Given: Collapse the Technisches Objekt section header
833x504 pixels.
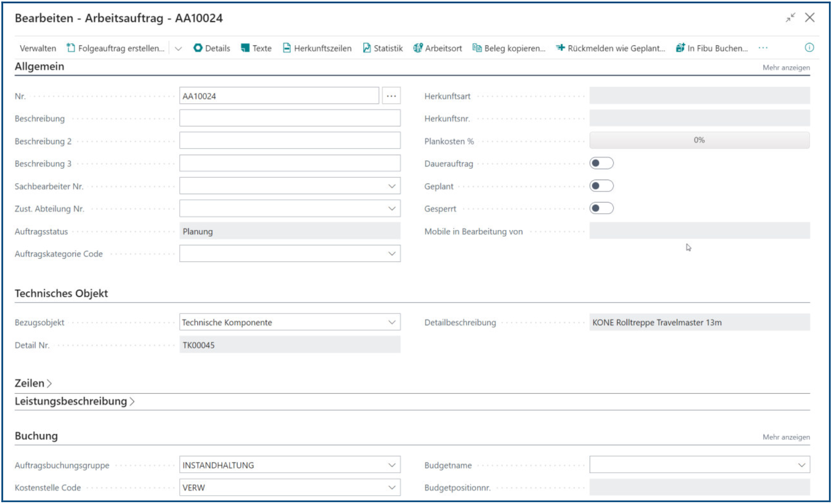Looking at the screenshot, I should pos(61,294).
